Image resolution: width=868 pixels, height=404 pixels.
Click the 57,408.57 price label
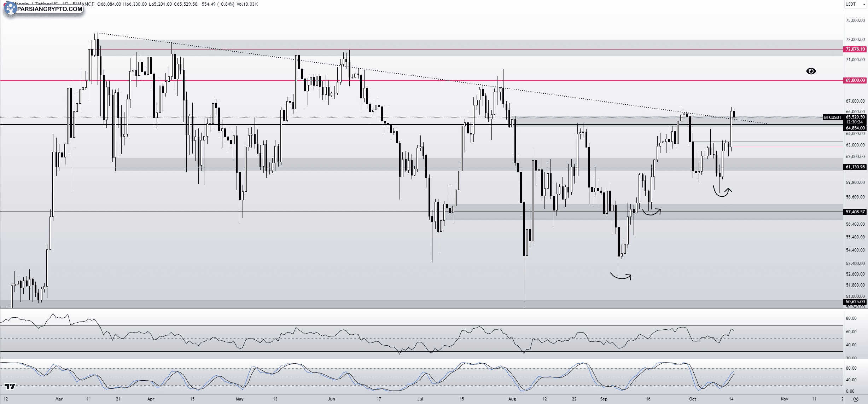[855, 212]
